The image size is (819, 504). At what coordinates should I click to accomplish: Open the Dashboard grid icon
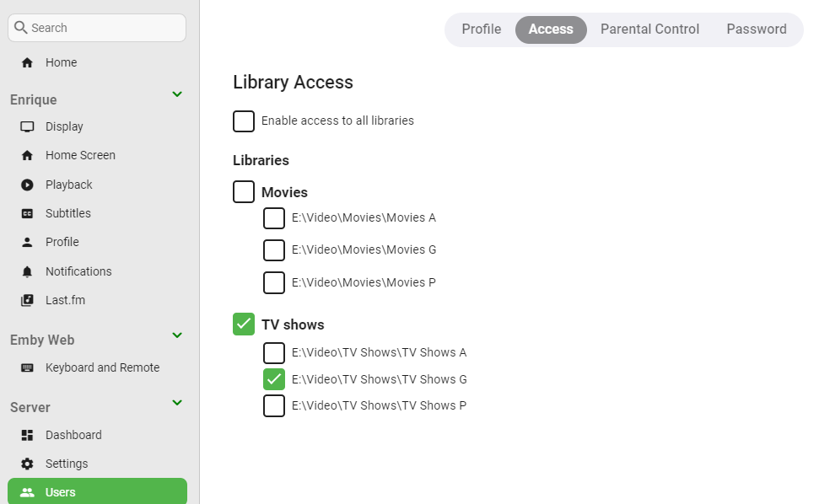27,435
